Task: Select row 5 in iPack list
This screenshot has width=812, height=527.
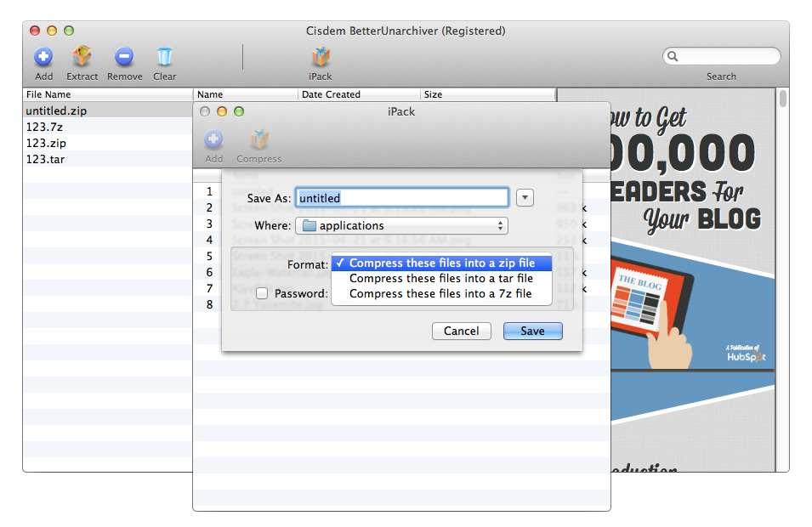Action: pyautogui.click(x=209, y=256)
